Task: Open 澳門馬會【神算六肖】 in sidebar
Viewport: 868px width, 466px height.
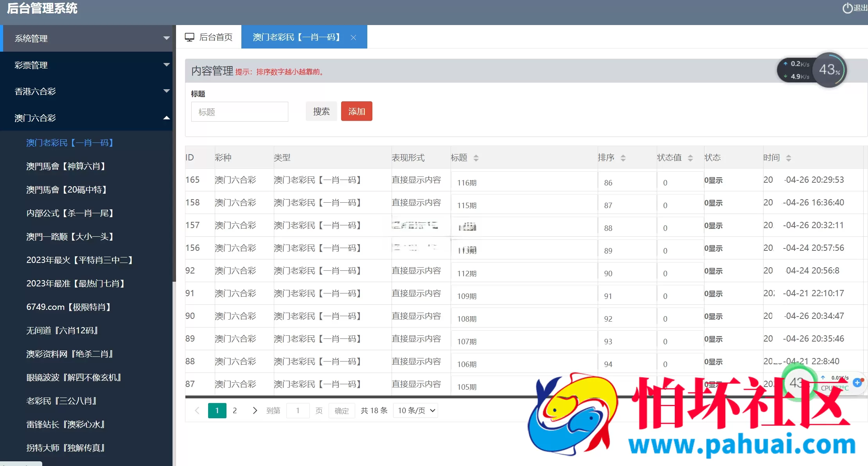Action: (66, 166)
